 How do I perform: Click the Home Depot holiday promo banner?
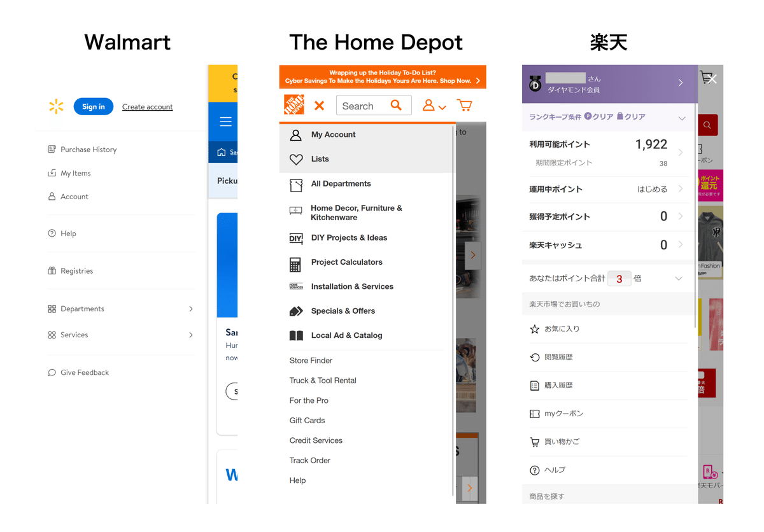383,77
